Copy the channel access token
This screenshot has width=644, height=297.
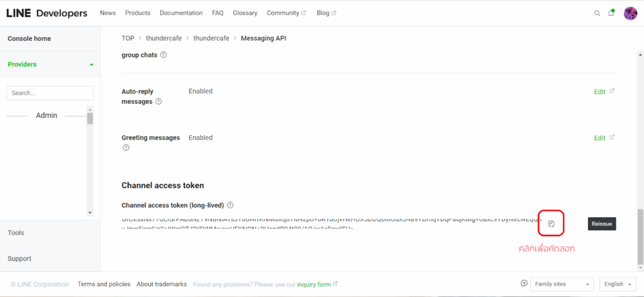552,224
